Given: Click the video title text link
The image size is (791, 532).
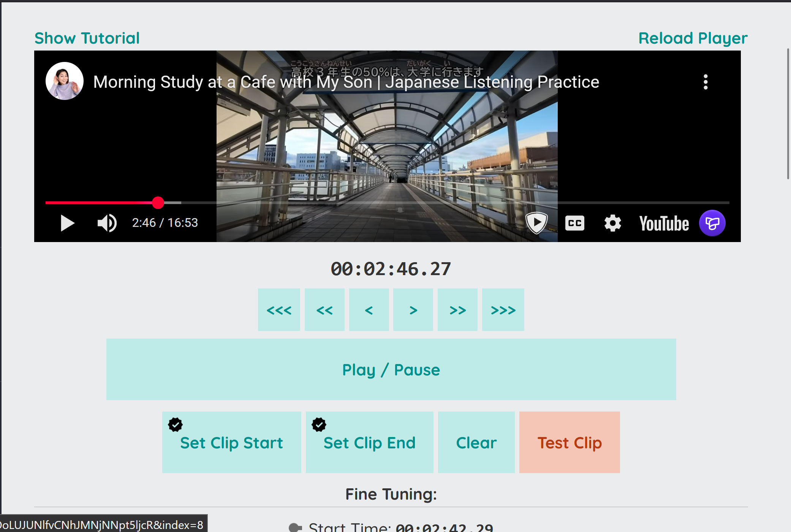Looking at the screenshot, I should click(346, 82).
